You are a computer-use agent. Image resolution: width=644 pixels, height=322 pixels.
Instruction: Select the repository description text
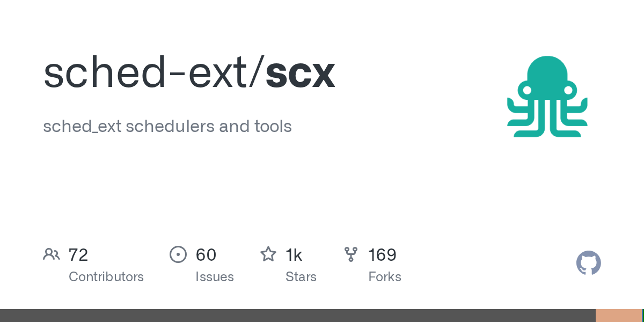point(167,127)
